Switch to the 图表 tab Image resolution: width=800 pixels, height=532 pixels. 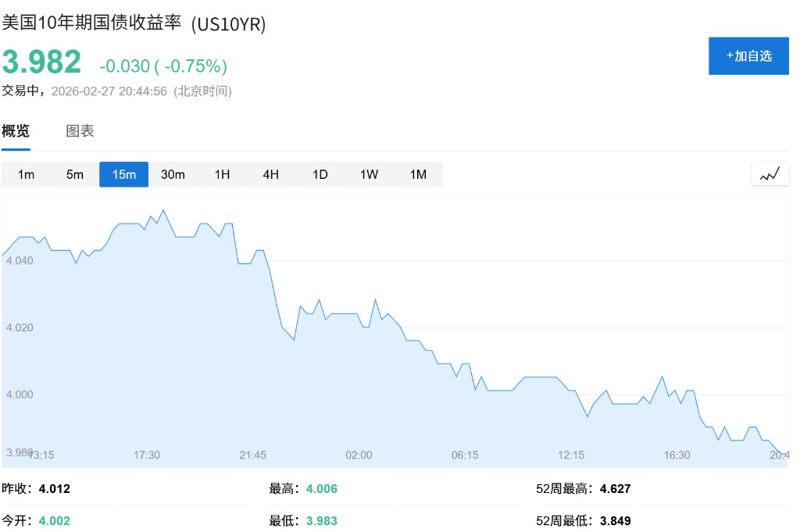pyautogui.click(x=80, y=131)
